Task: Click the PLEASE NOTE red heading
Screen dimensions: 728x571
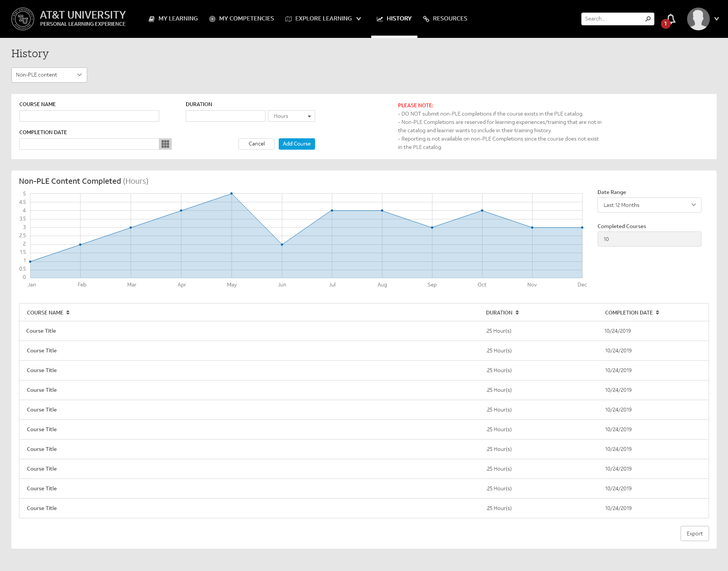Action: pyautogui.click(x=416, y=106)
